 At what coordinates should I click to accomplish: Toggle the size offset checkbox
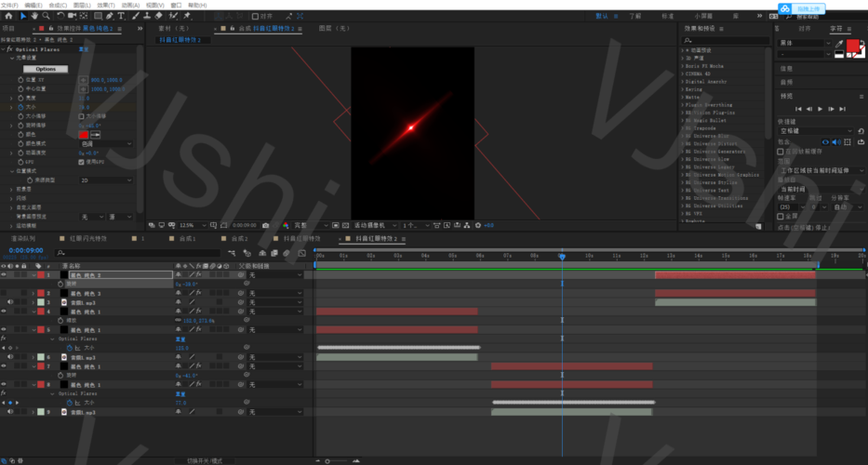[x=81, y=116]
